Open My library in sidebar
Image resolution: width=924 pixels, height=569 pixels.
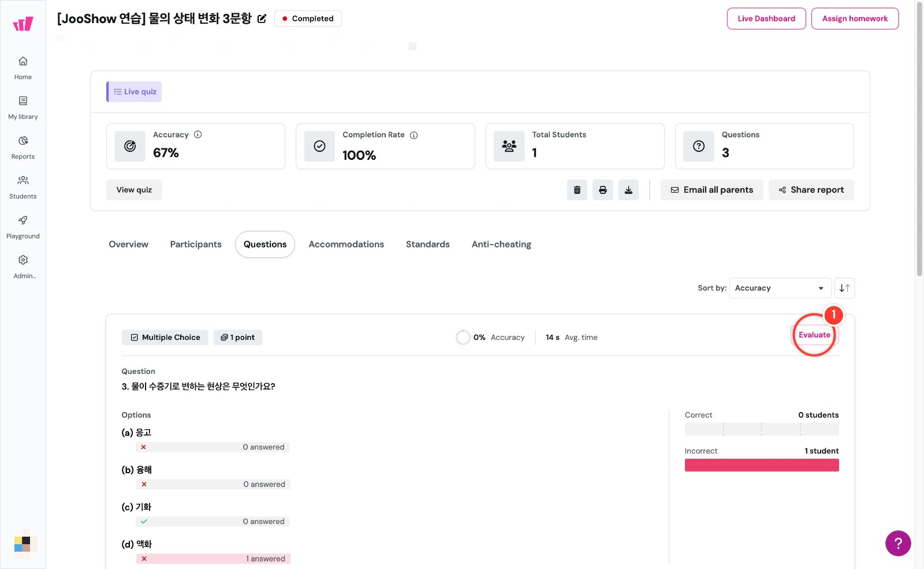(x=23, y=108)
